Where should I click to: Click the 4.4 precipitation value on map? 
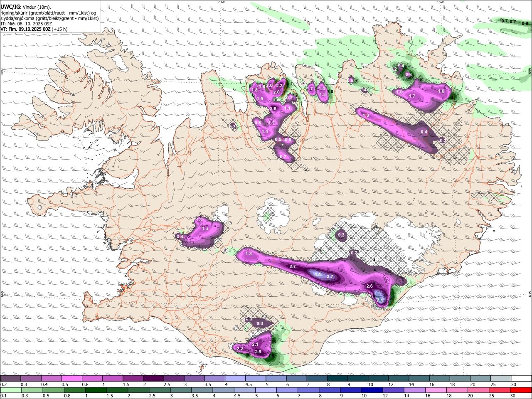(x=318, y=275)
